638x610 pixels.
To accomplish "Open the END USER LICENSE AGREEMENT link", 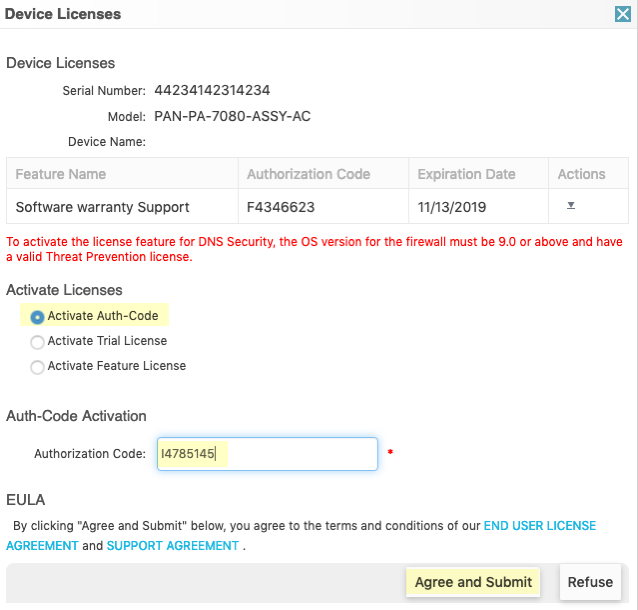I will pos(540,526).
